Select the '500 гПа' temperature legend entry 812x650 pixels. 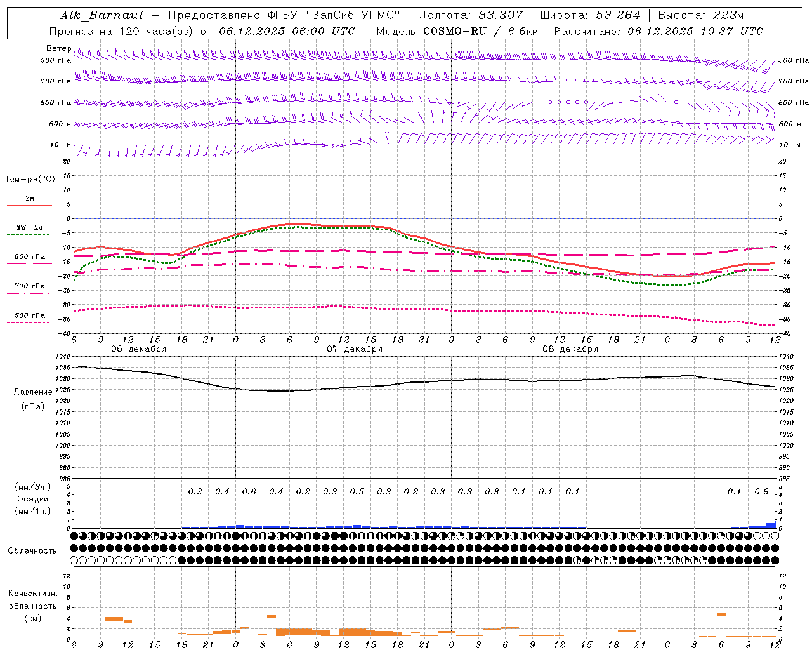30,315
